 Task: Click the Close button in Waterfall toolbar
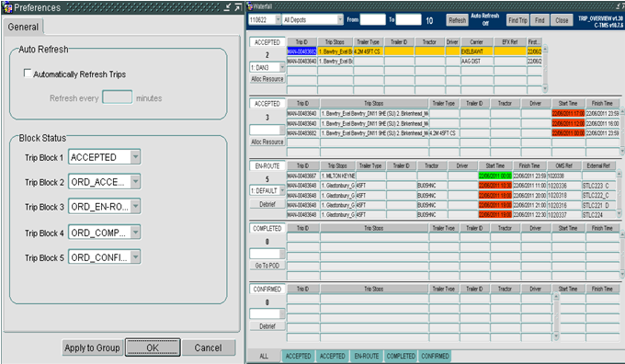(x=562, y=20)
